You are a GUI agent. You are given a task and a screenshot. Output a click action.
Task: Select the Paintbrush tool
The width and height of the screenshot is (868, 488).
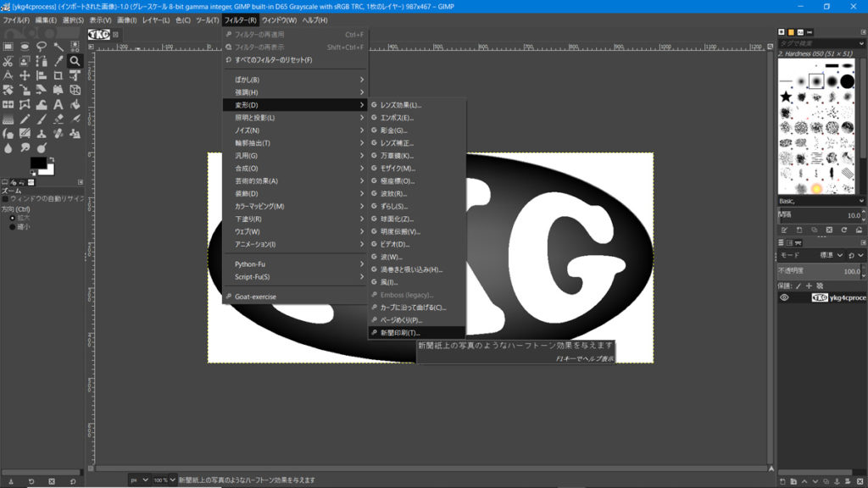click(42, 119)
